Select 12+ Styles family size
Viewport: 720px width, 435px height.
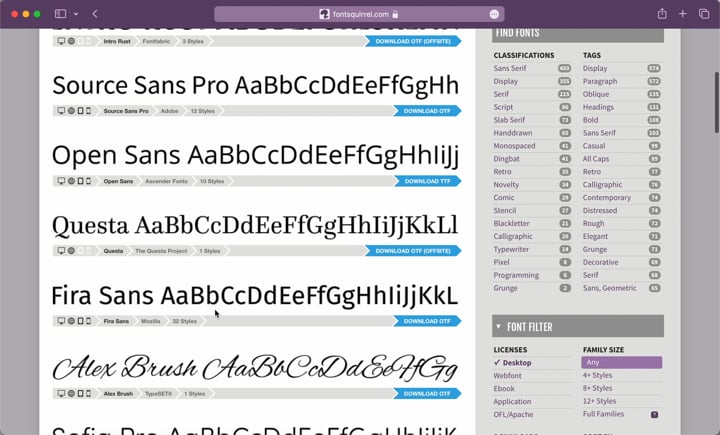[599, 401]
